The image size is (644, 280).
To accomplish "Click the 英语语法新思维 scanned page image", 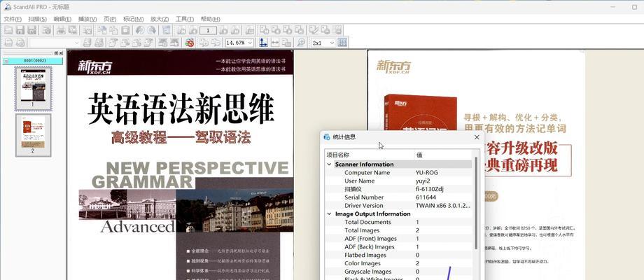I will [181, 165].
